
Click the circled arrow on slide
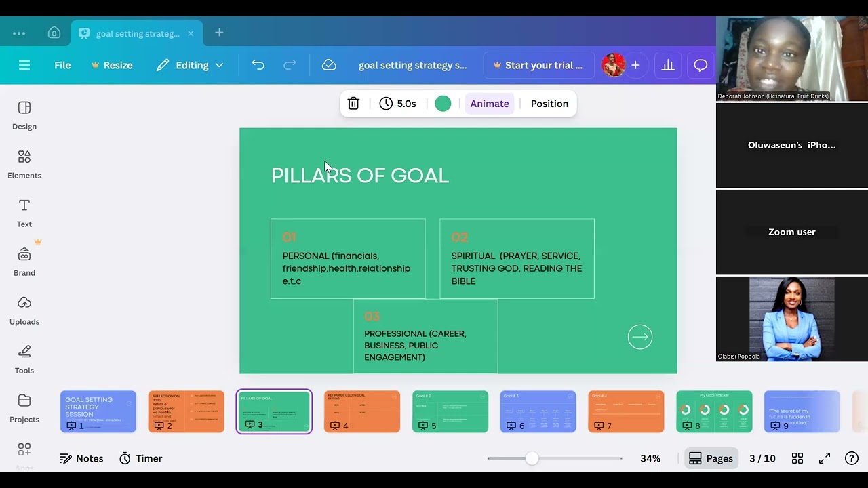click(x=640, y=337)
